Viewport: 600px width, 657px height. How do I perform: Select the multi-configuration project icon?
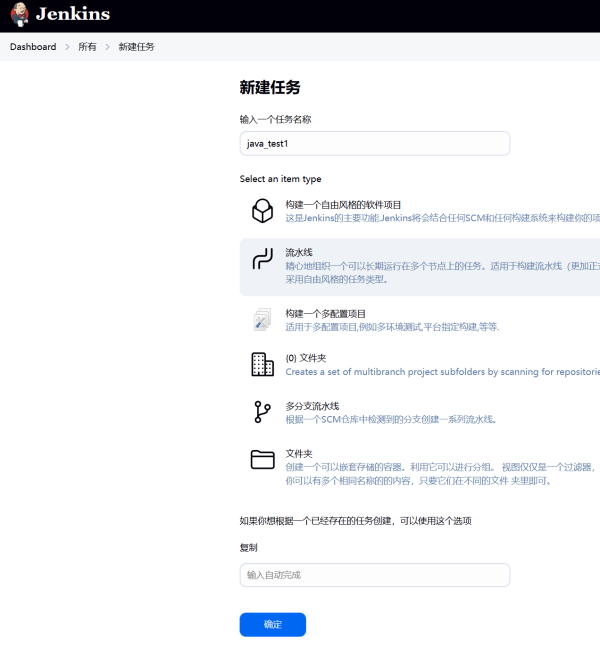click(x=262, y=320)
